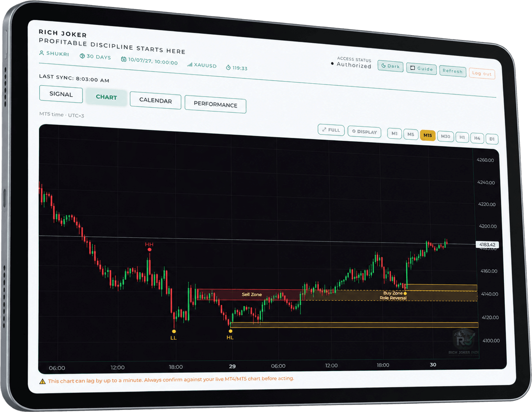
Task: Click the book icon in Guide button
Action: click(413, 68)
